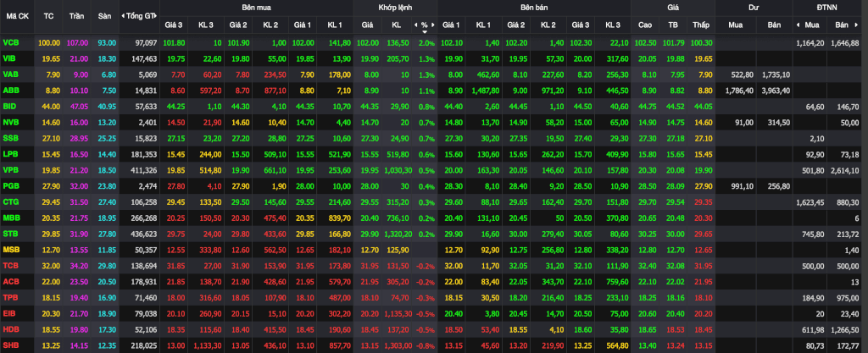This screenshot has width=868, height=353.
Task: Click SHB buy volume 1,133,30
Action: pyautogui.click(x=207, y=346)
